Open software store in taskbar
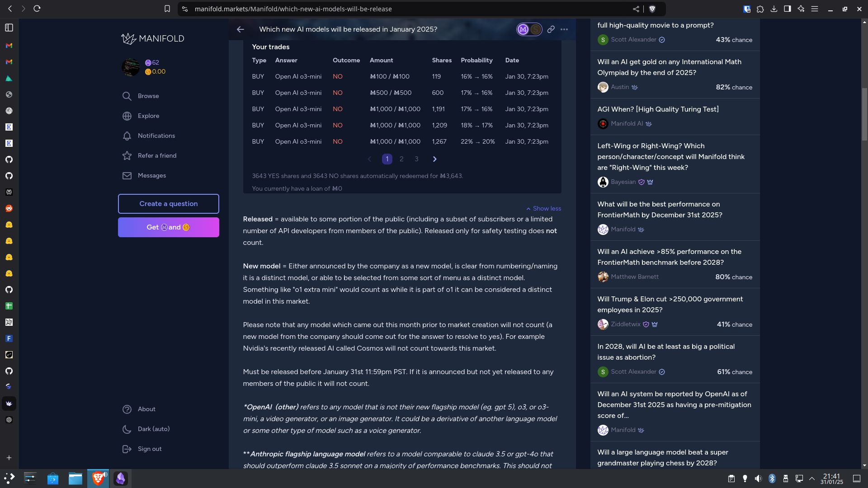868x488 pixels. pyautogui.click(x=53, y=479)
